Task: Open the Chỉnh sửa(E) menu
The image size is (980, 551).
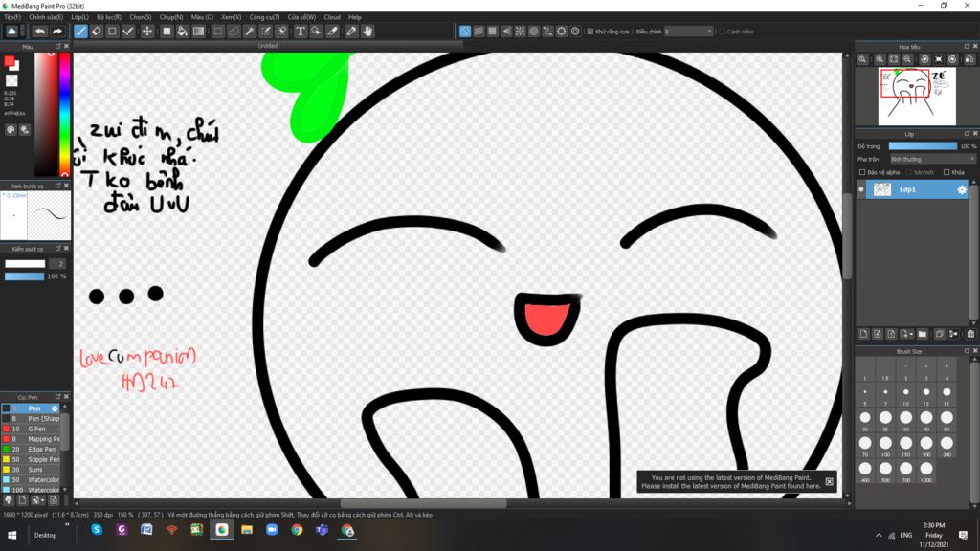Action: coord(46,17)
